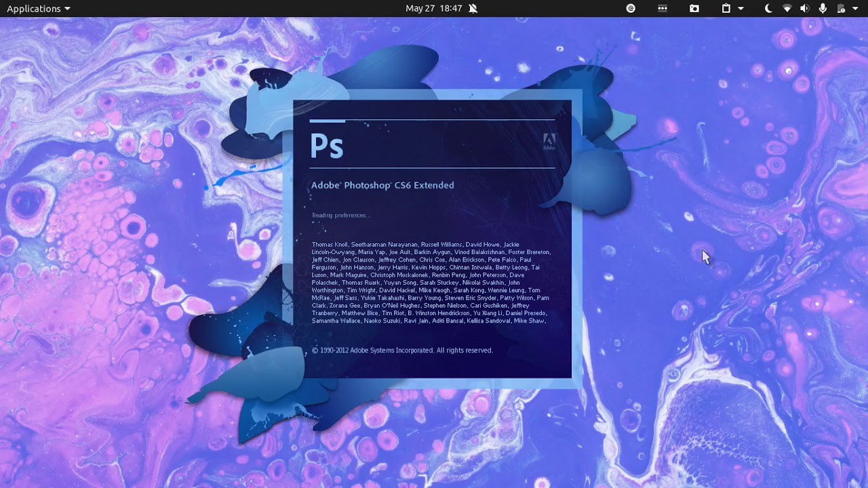Click the speaker volume icon
This screenshot has height=488, width=868.
tap(805, 8)
